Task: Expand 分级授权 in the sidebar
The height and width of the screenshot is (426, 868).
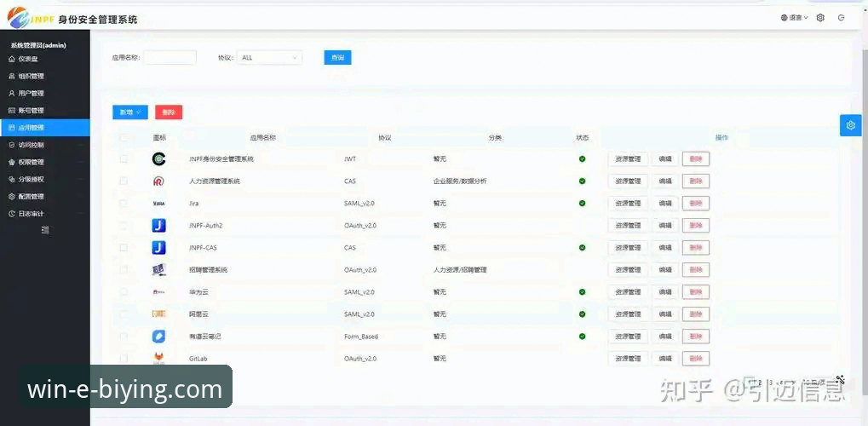Action: 45,180
